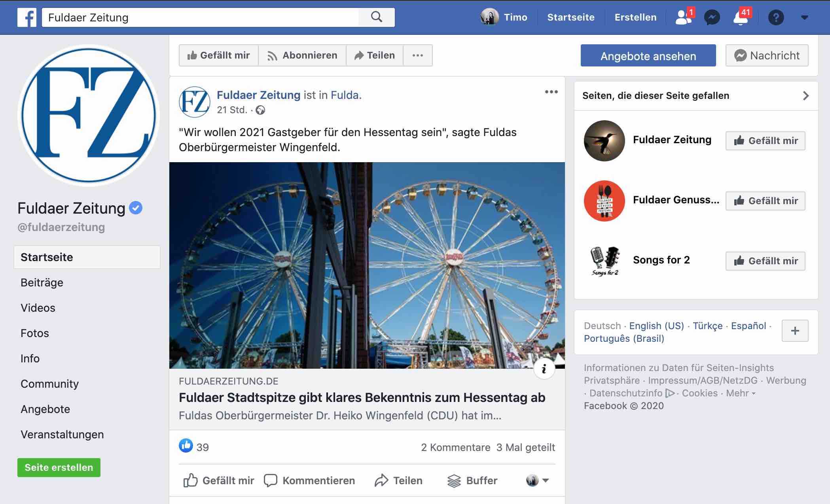The width and height of the screenshot is (830, 504).
Task: Open account dropdown arrow in top bar
Action: pyautogui.click(x=804, y=17)
